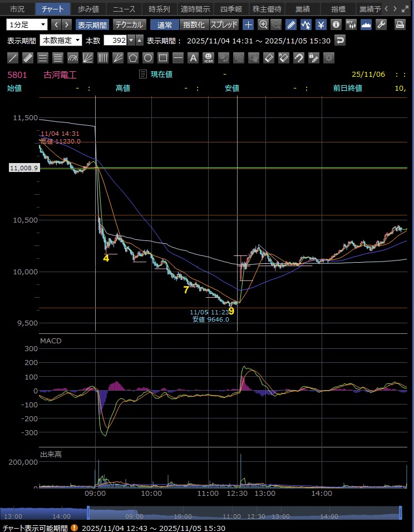This screenshot has width=414, height=532.
Task: Click the 本数 bar count input field
Action: pyautogui.click(x=115, y=41)
